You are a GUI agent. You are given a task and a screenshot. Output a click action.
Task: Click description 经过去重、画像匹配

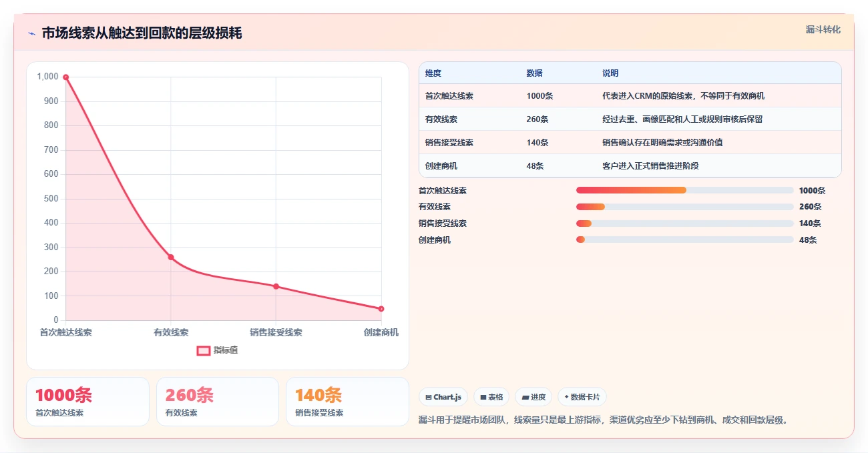click(682, 119)
